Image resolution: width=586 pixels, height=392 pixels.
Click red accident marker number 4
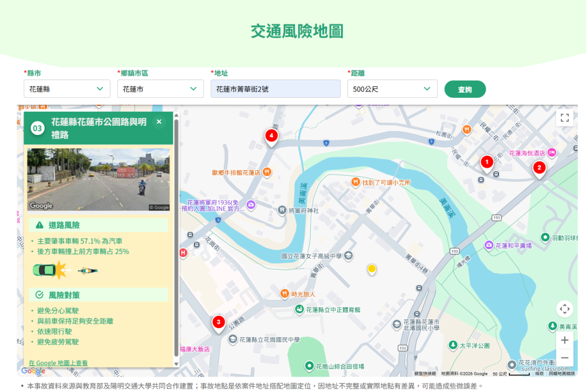click(x=271, y=136)
